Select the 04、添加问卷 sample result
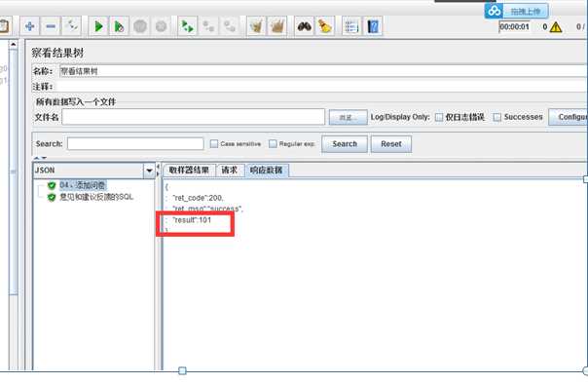 83,185
